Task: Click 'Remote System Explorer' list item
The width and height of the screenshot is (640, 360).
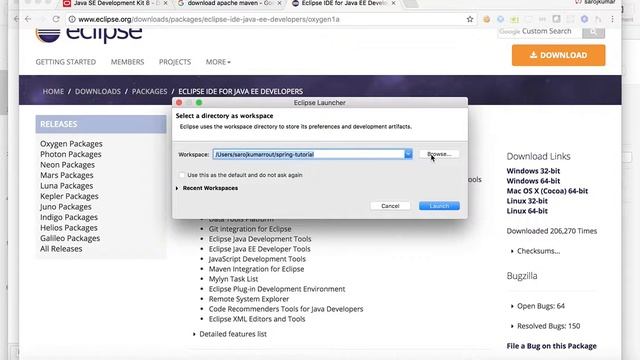Action: [x=249, y=299]
